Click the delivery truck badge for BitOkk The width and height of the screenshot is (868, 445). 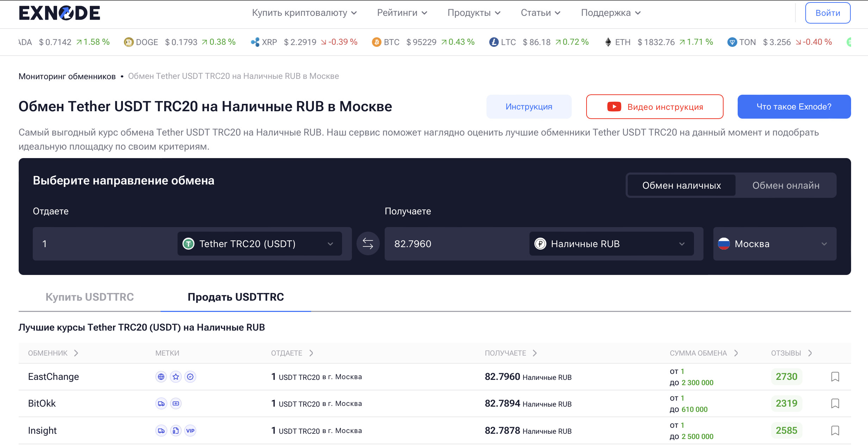(x=161, y=403)
